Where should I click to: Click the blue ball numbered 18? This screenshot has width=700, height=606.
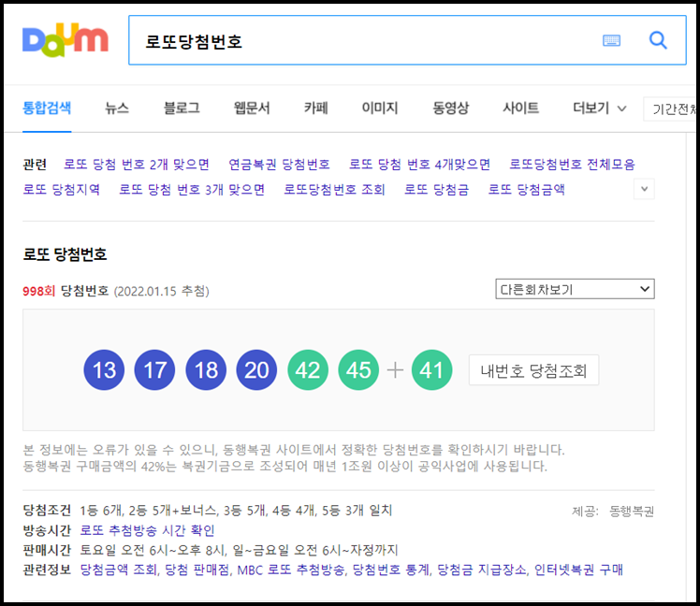[x=206, y=370]
